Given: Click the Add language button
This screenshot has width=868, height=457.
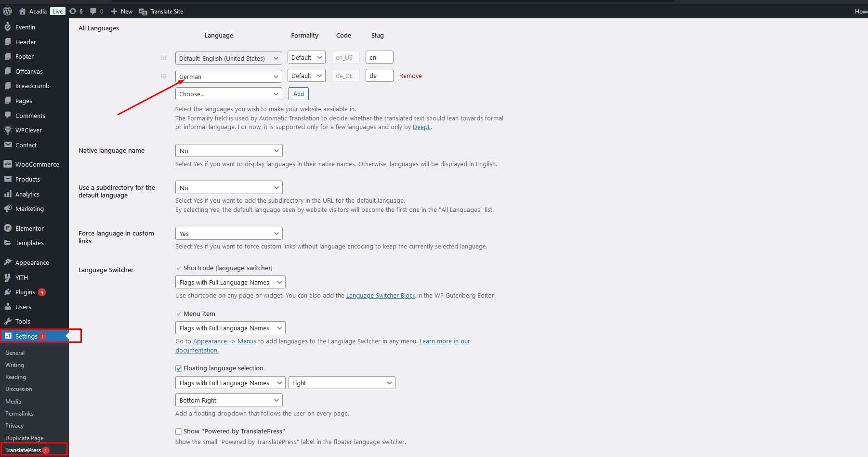Looking at the screenshot, I should 299,94.
